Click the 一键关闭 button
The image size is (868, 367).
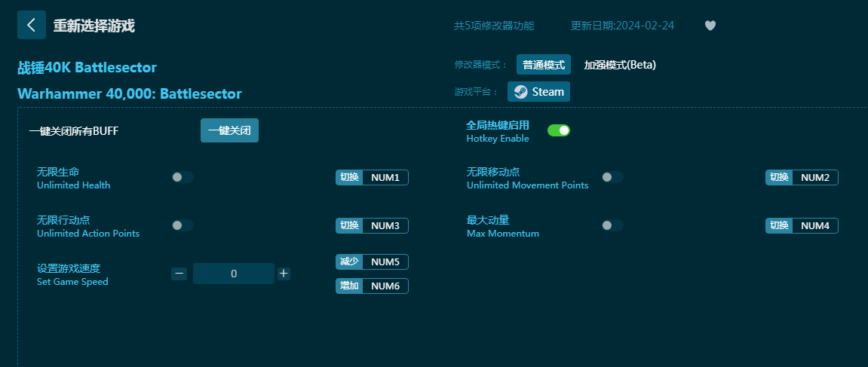tap(229, 130)
